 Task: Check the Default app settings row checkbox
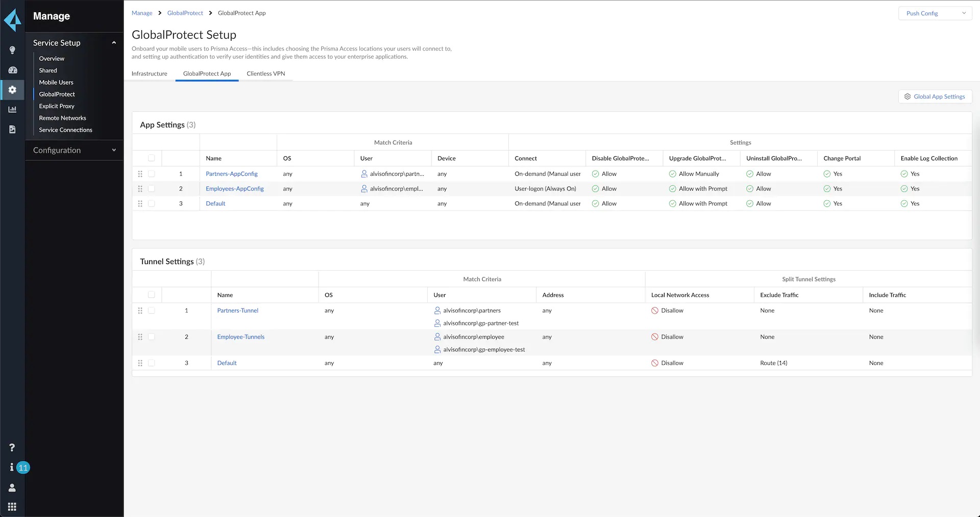coord(151,203)
